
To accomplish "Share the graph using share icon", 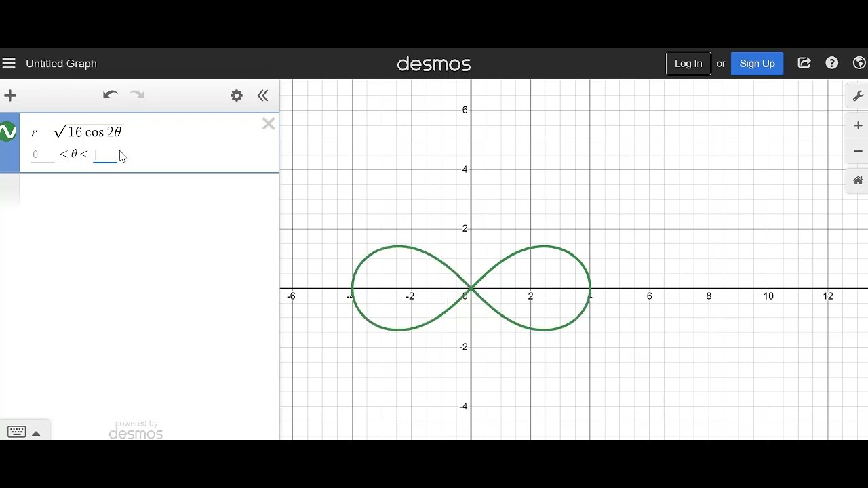I will (804, 63).
